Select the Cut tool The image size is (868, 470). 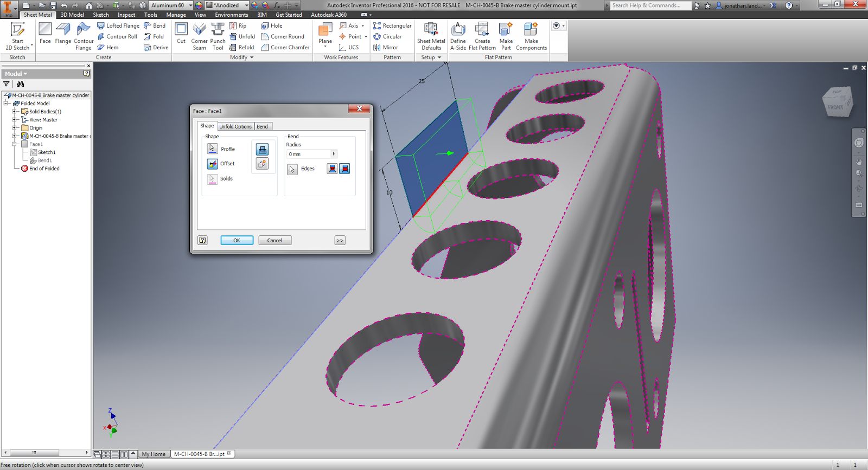coord(181,33)
